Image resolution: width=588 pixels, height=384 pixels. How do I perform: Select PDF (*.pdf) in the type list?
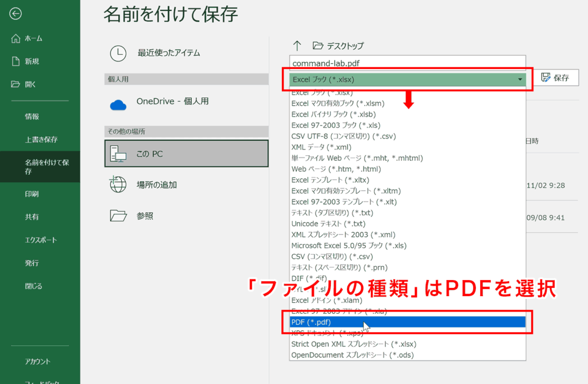click(408, 322)
